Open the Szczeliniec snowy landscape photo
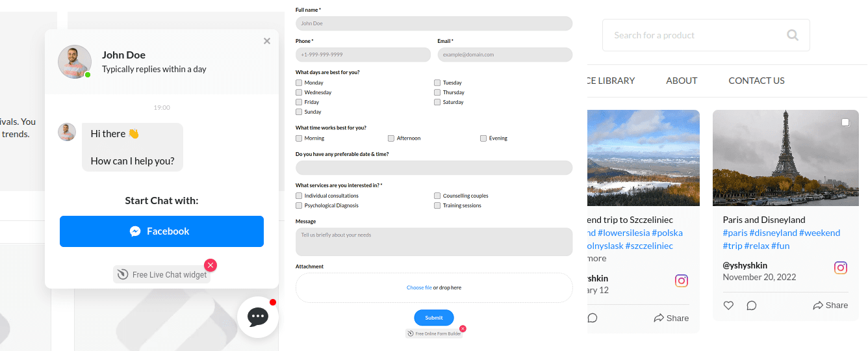The image size is (868, 351). [x=643, y=158]
